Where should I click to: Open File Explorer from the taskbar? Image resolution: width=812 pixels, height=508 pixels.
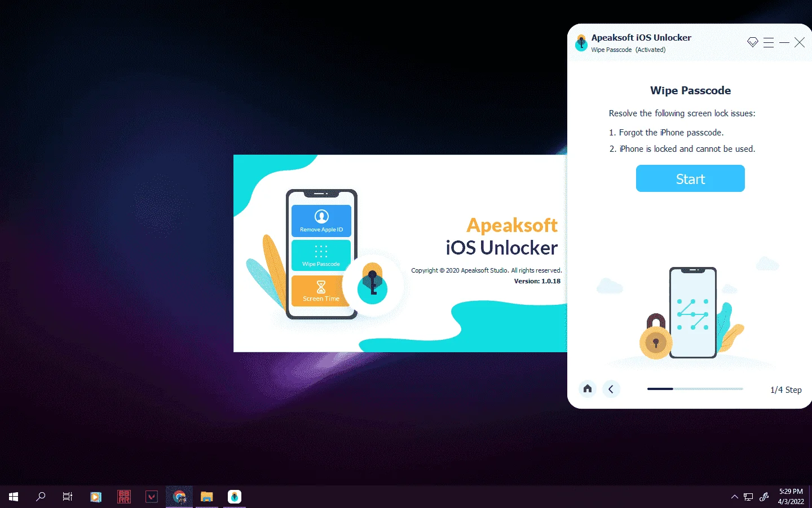point(207,497)
